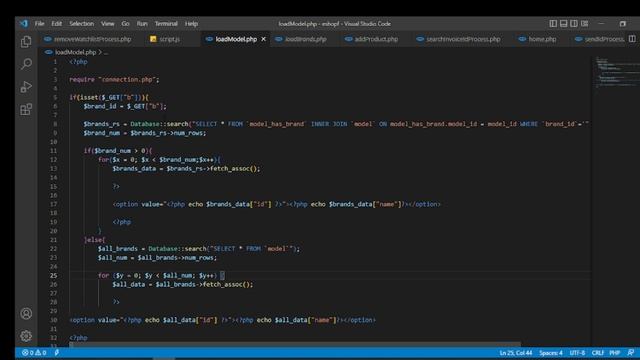Switch to the loadBrands.php tab
This screenshot has width=640, height=360.
point(301,39)
